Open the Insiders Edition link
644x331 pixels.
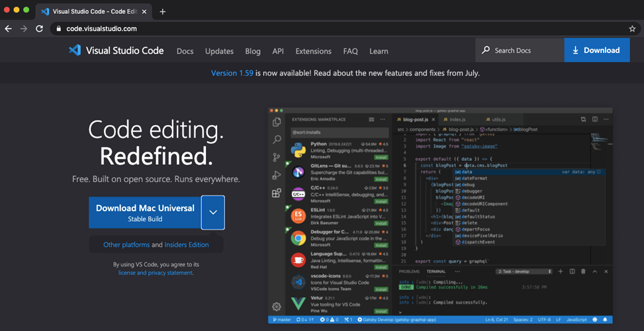click(187, 245)
